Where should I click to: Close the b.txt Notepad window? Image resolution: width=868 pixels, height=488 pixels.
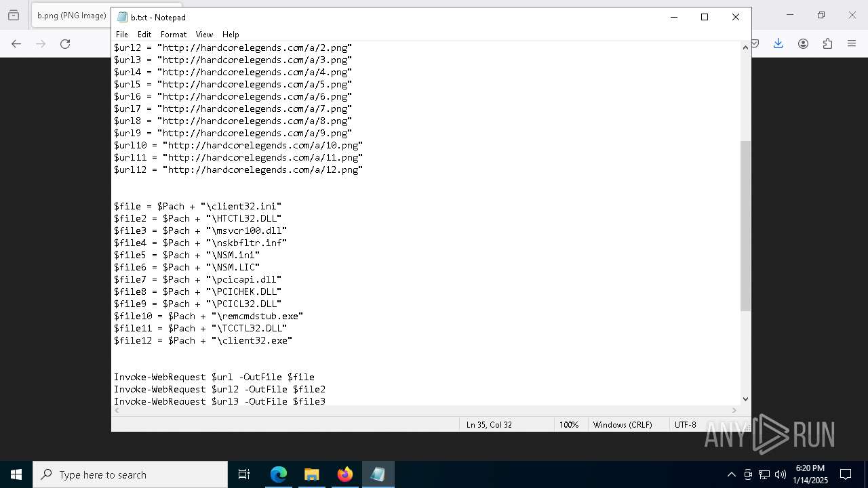click(736, 17)
